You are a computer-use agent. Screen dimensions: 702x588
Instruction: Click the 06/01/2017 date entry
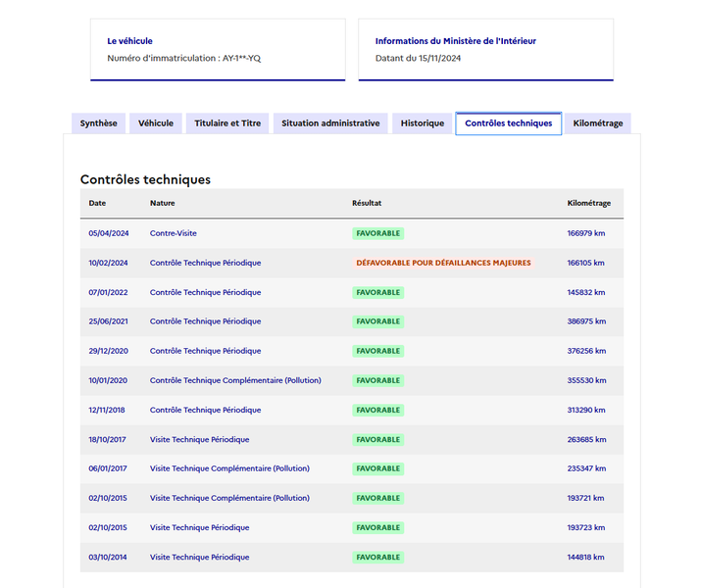tap(108, 468)
